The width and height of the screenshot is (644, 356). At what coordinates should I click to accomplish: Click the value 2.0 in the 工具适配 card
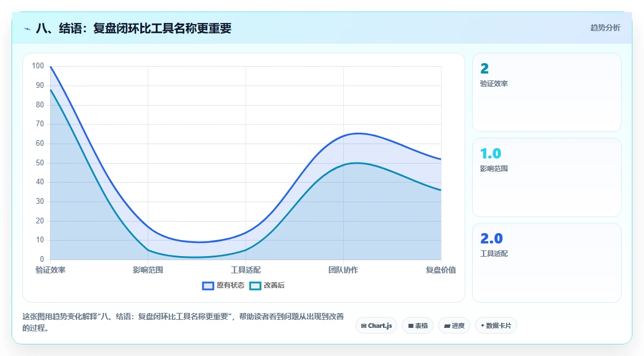[x=492, y=238]
